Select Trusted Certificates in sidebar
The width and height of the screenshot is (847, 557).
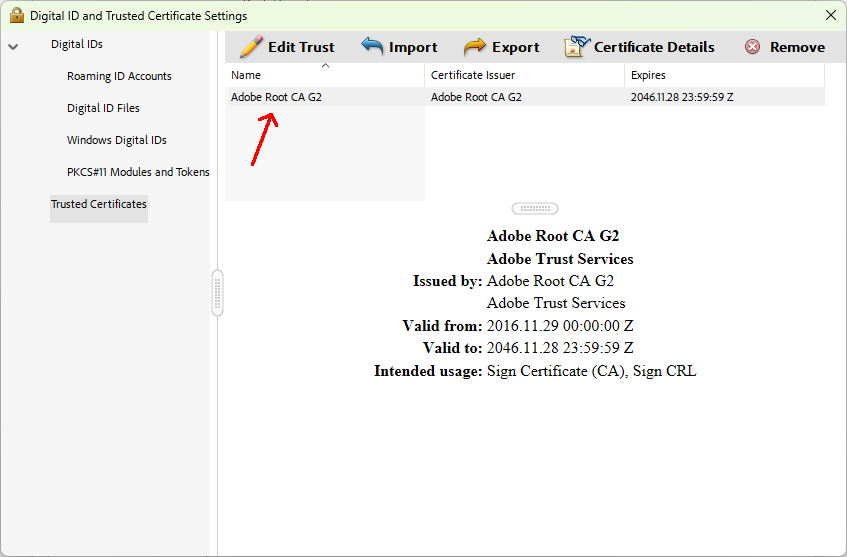click(x=99, y=204)
